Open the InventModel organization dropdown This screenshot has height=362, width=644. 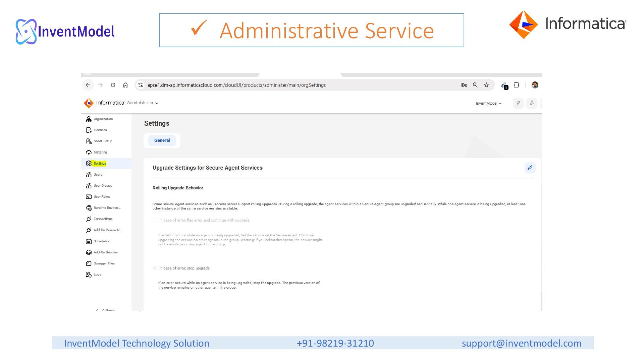click(x=489, y=103)
